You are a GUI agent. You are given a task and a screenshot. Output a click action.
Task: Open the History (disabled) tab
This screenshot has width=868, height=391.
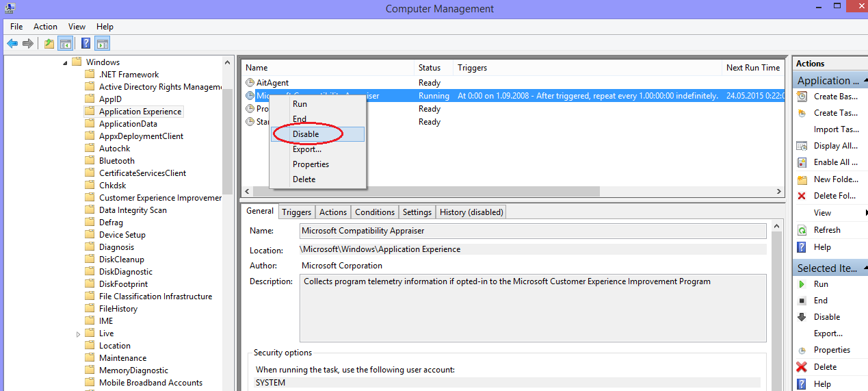471,212
